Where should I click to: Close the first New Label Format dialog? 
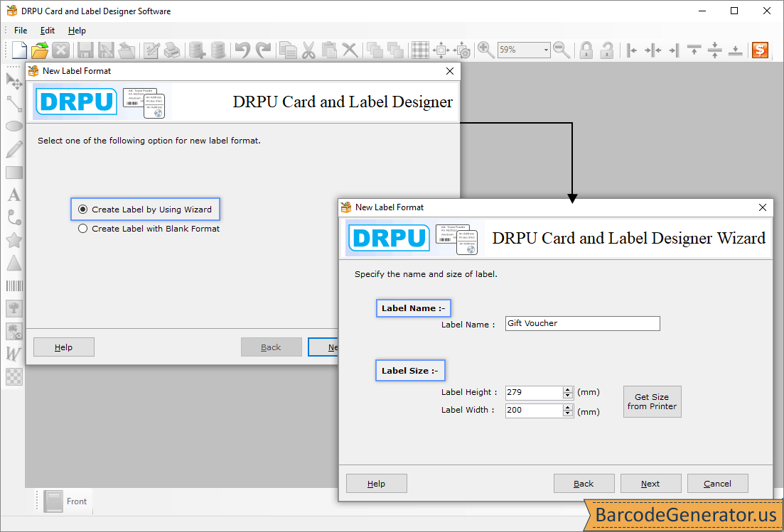[x=450, y=71]
